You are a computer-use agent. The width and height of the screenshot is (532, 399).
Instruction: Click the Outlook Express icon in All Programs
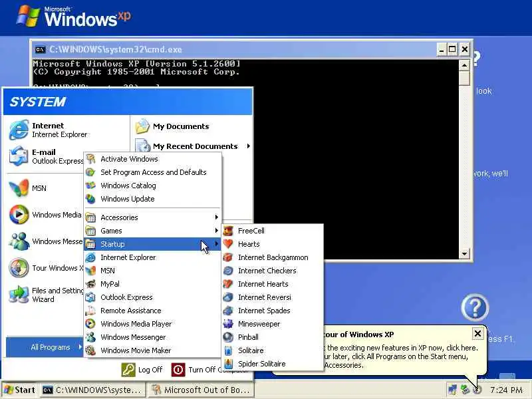click(90, 297)
